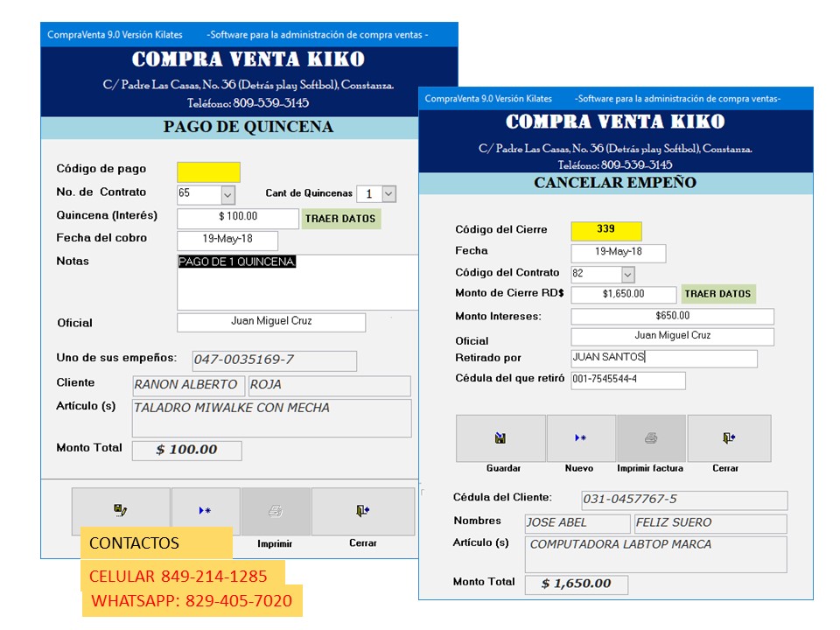The width and height of the screenshot is (840, 630).
Task: Click the Imprimir icon in Pago de Quincena
Action: (x=276, y=511)
